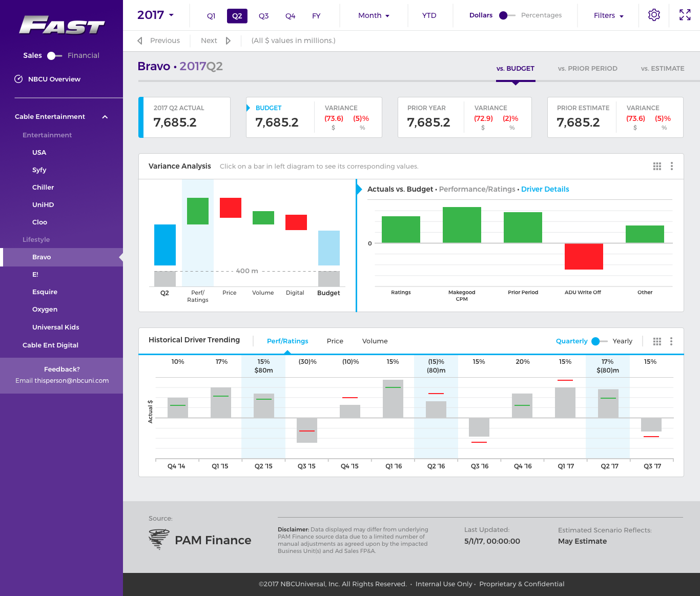Open Historical Driver Trending grid view icon
Screen dimensions: 700x596
tap(657, 341)
